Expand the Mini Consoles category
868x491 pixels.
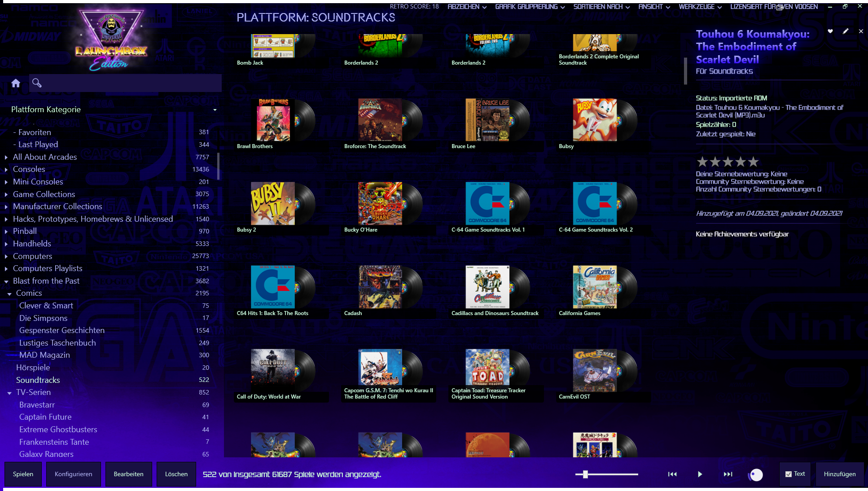tap(6, 182)
